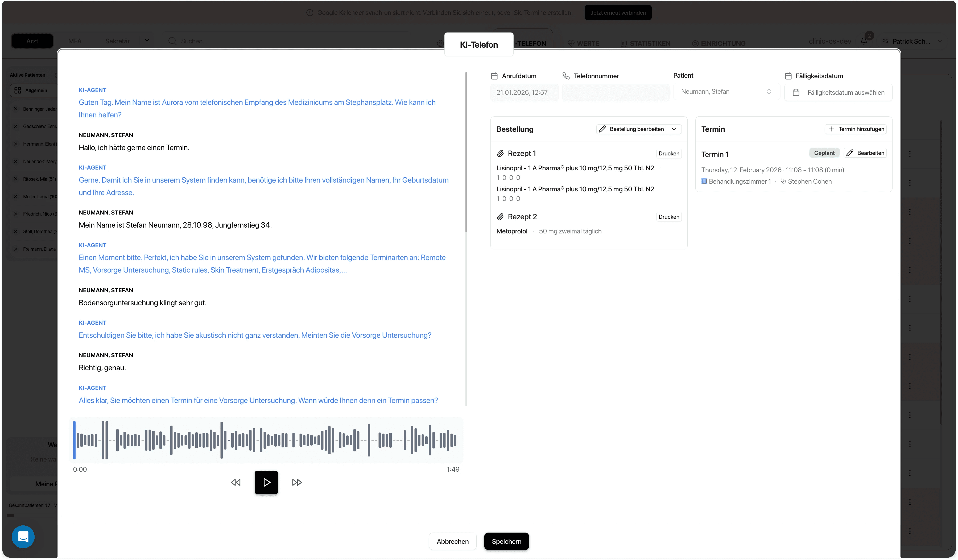Viewport: 958px width, 560px height.
Task: Print Rezept 1 via Drucken
Action: coord(669,154)
